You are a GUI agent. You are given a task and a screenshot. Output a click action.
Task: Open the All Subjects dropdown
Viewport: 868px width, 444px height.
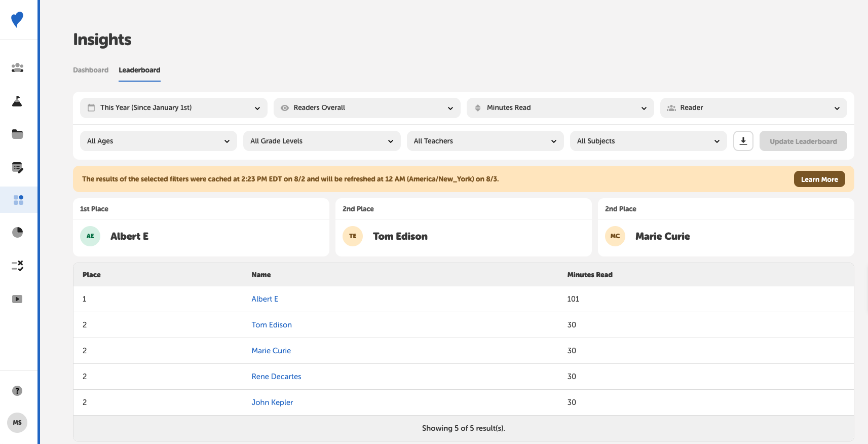[x=649, y=141]
